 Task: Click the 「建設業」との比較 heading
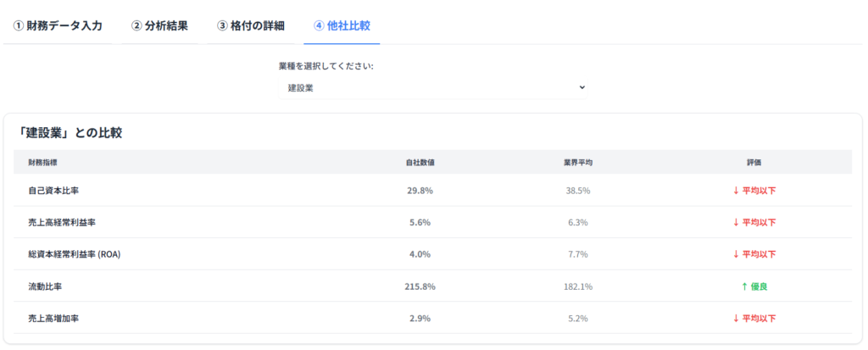pyautogui.click(x=68, y=133)
